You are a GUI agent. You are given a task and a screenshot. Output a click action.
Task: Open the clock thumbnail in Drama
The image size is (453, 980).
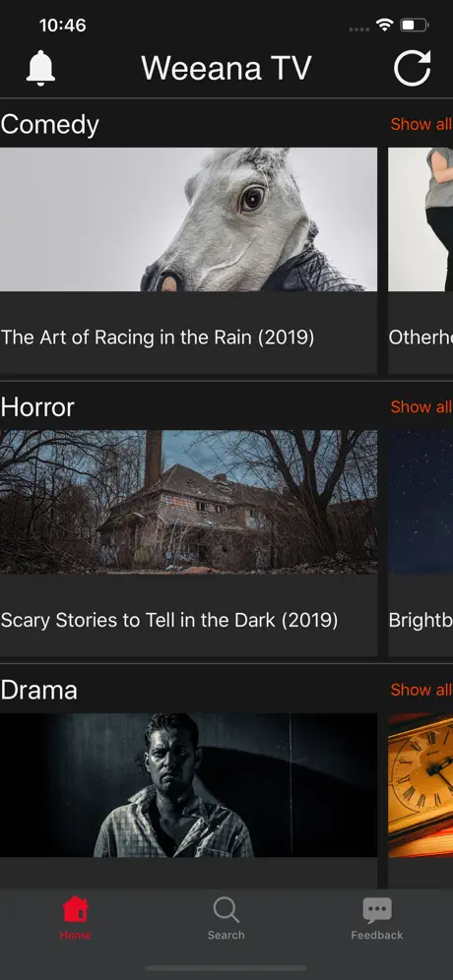(x=421, y=785)
